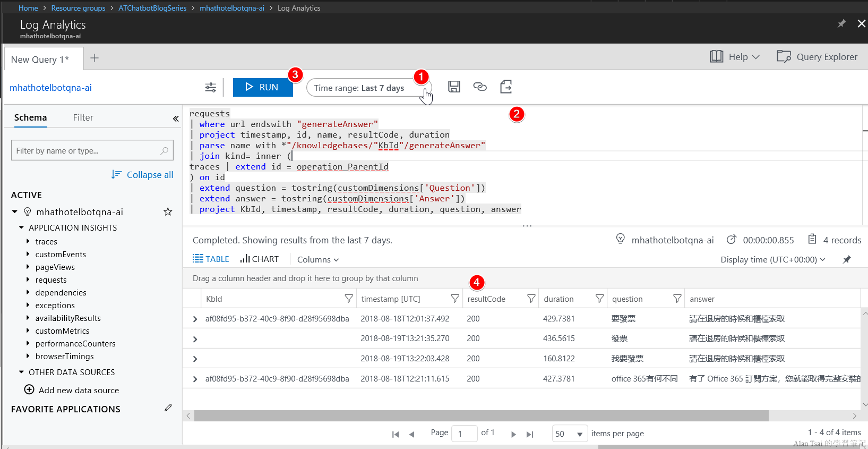The width and height of the screenshot is (868, 449).
Task: Expand the pageViews table
Action: pyautogui.click(x=28, y=267)
